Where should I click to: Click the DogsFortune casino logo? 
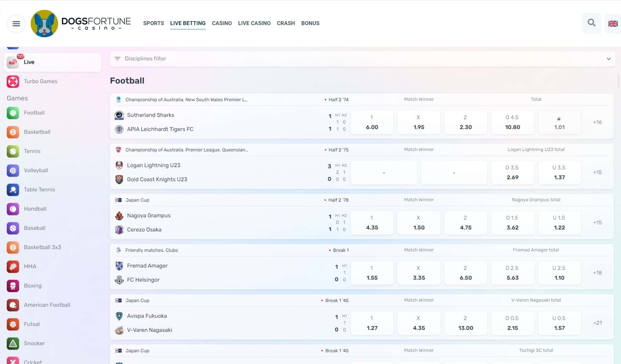(x=81, y=23)
